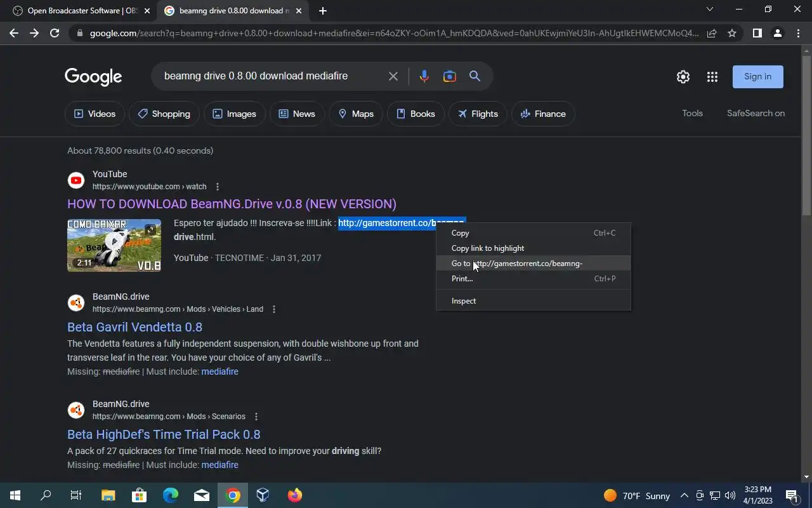Filter results by Videos

95,114
